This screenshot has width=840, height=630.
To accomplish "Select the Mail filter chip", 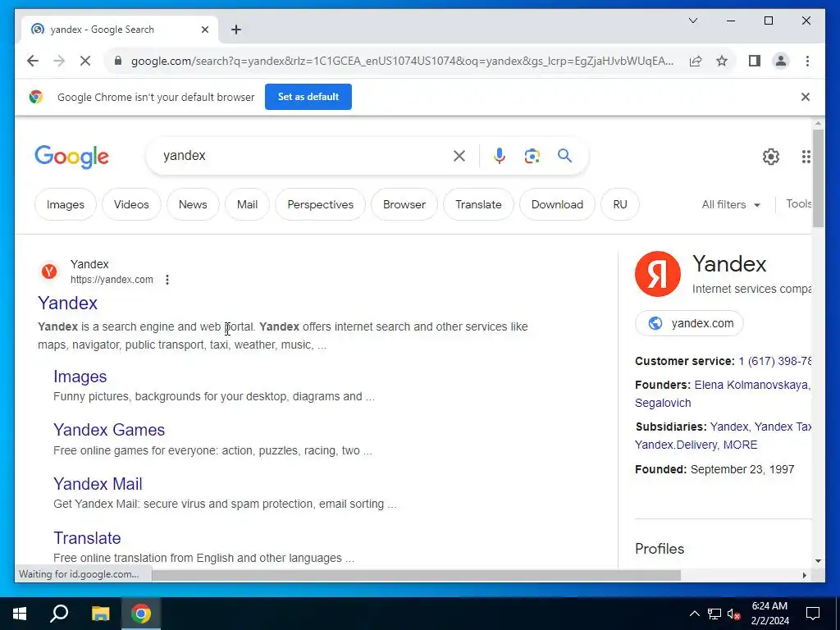I will pos(247,204).
